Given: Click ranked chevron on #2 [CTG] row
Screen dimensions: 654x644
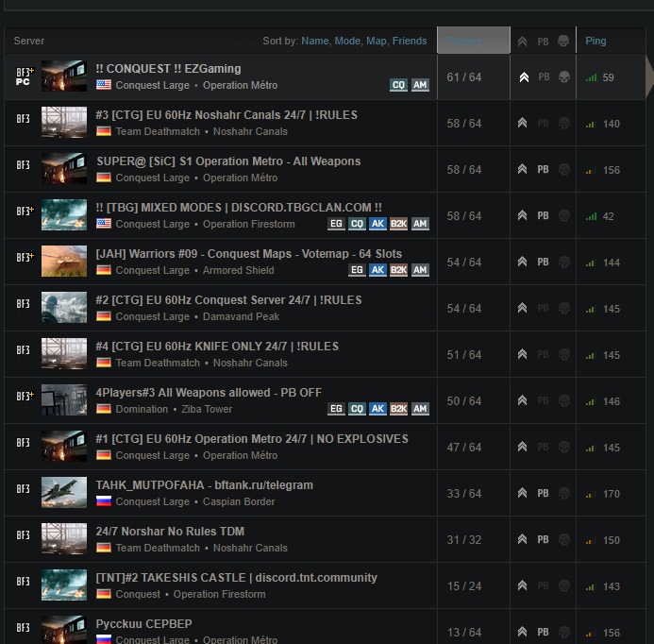Looking at the screenshot, I should tap(522, 308).
